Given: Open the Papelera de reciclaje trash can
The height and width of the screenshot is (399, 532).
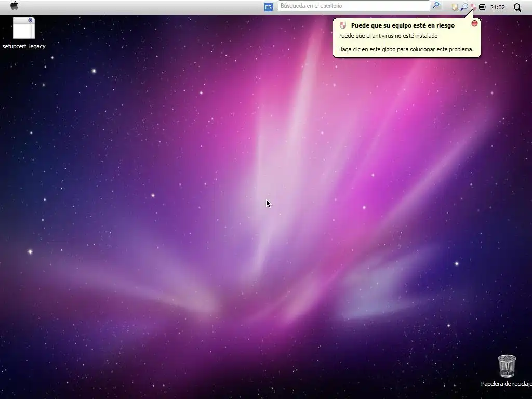Looking at the screenshot, I should [507, 371].
